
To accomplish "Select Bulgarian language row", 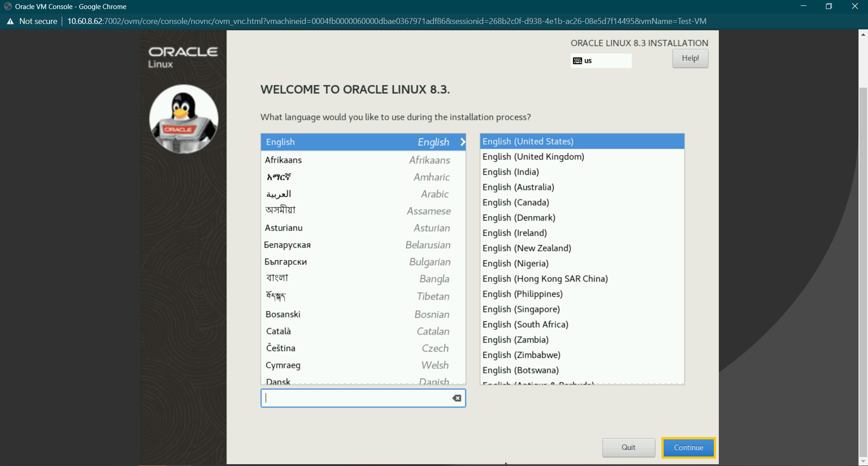I will tap(363, 262).
